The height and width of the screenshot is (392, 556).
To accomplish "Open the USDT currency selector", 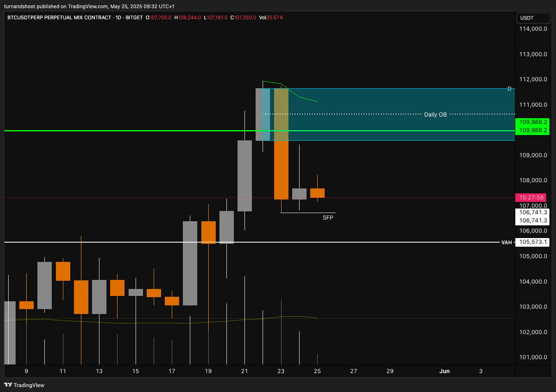I will (x=533, y=18).
